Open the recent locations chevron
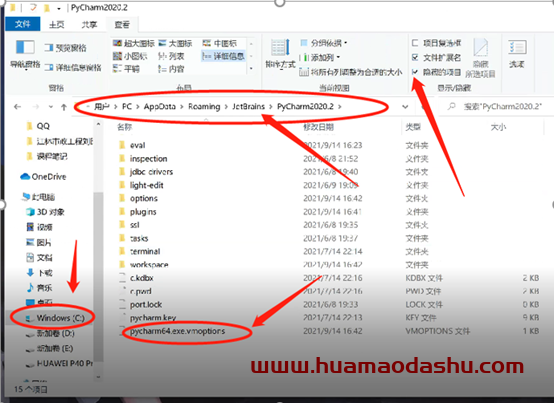 click(x=51, y=107)
